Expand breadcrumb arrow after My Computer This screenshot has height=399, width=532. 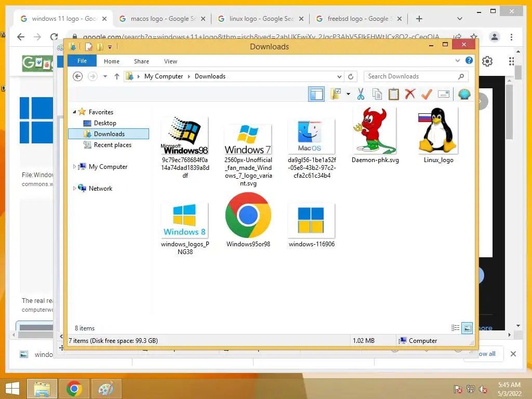click(189, 76)
